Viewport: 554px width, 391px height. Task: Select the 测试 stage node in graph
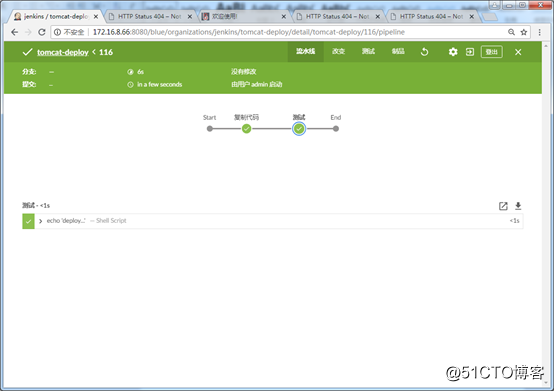[299, 129]
